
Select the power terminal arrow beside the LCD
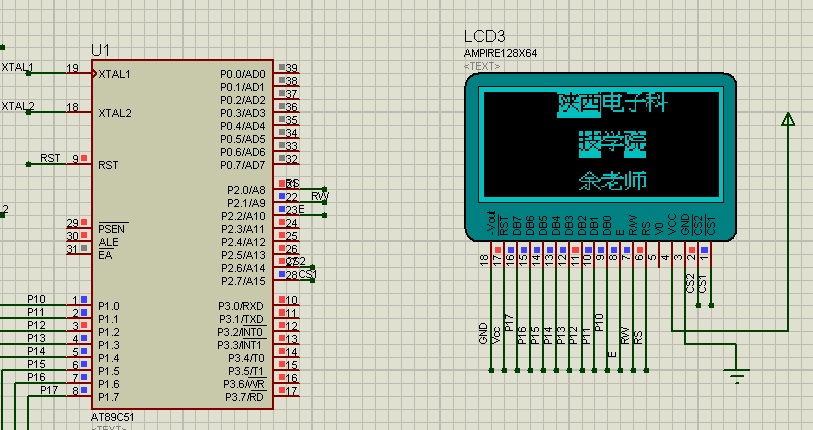(788, 120)
